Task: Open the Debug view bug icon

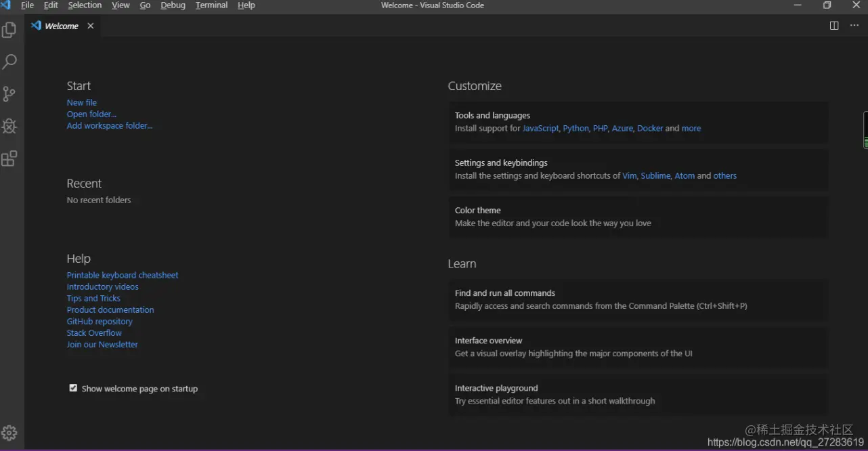Action: [9, 126]
